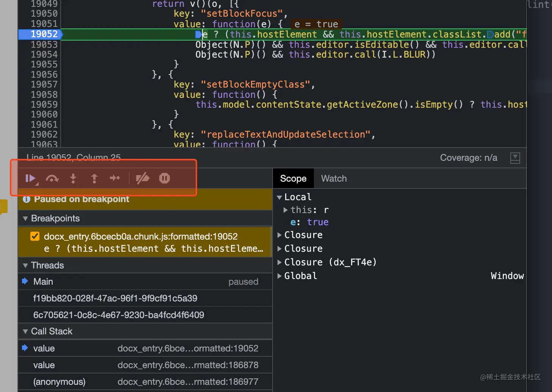Switch to the Watch tab
Screen dimensions: 552x392
334,179
